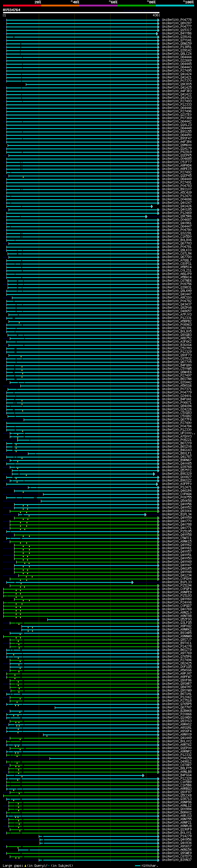
Task: Open the UniRef100_Q39141 hit
Action: (177, 37)
